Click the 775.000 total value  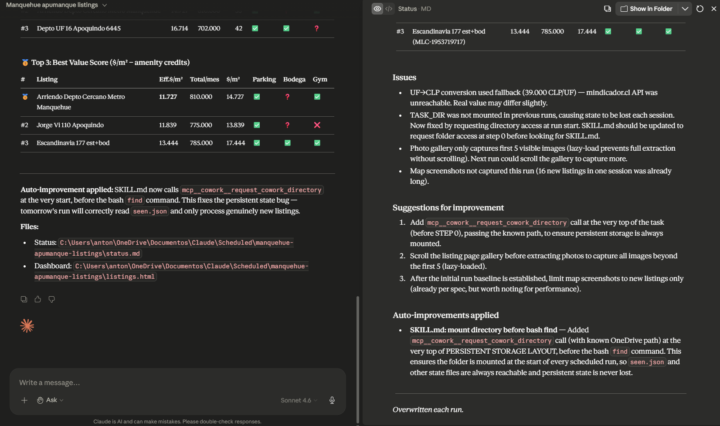[x=201, y=125]
